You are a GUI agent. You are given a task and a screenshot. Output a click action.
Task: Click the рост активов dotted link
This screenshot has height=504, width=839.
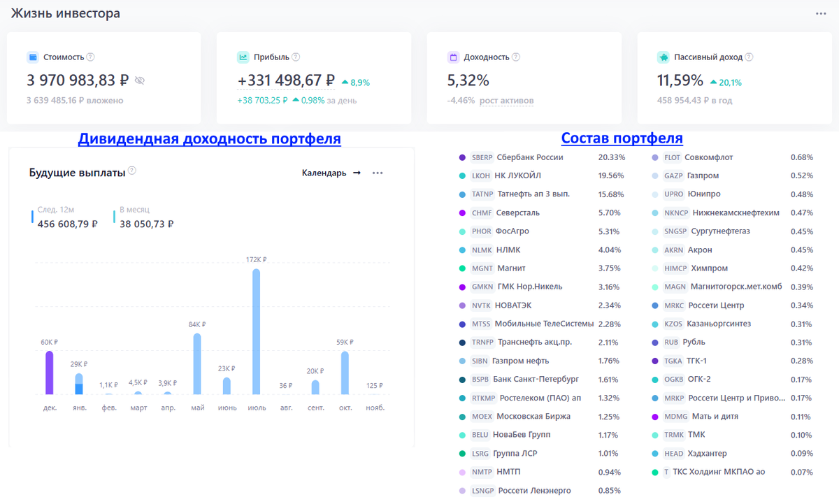(506, 101)
